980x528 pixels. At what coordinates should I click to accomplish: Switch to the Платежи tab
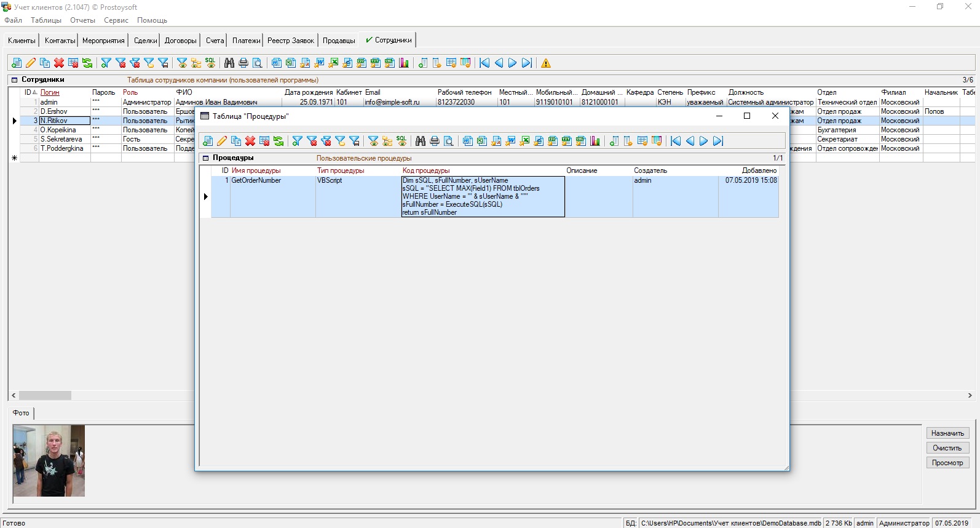pos(247,41)
